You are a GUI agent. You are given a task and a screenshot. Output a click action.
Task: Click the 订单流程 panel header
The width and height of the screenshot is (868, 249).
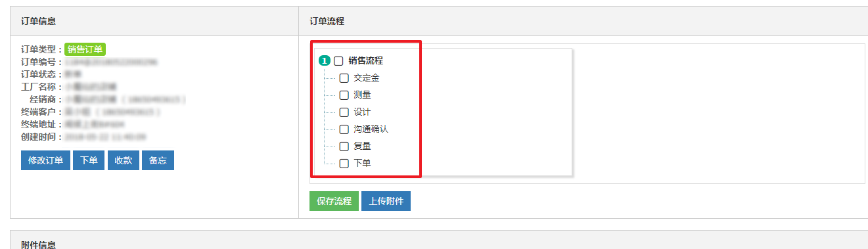tap(327, 22)
